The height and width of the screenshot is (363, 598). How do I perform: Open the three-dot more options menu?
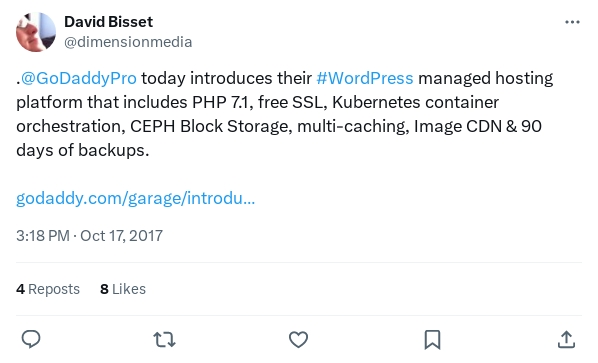point(572,22)
